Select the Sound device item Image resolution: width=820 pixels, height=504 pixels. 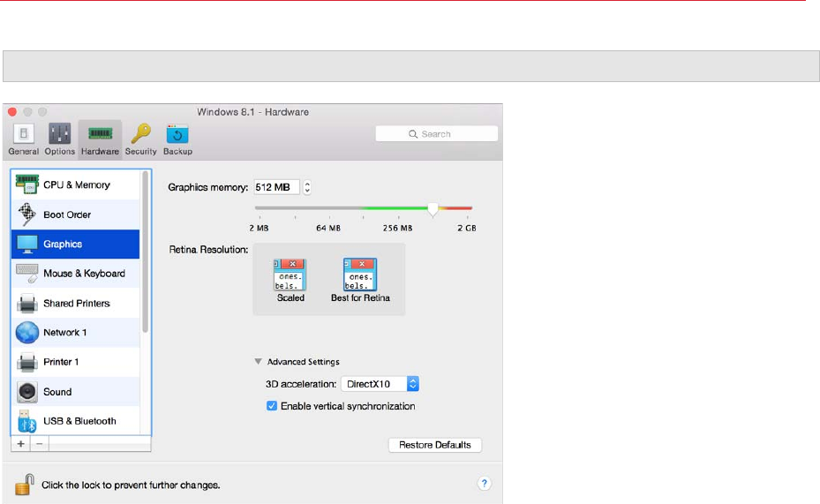[75, 392]
